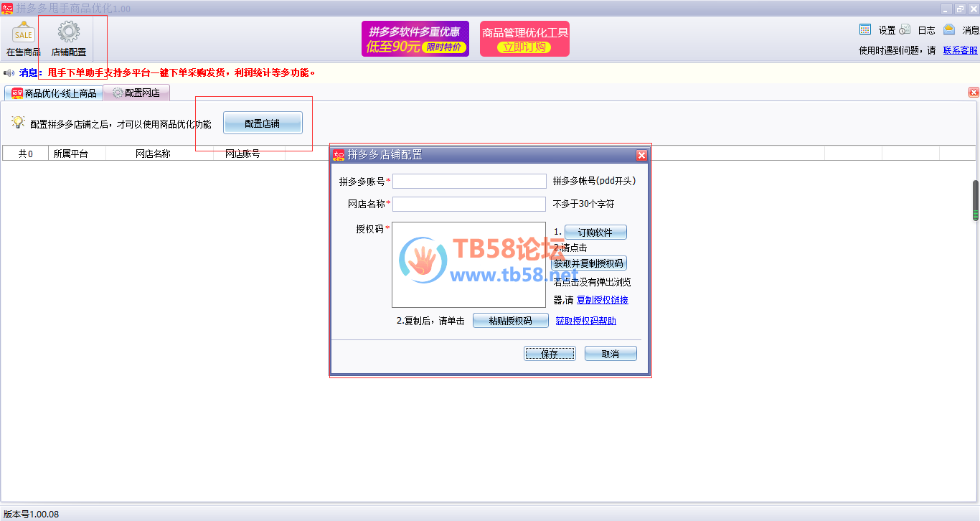Switch to 商品优化-线上商品 tab
980x521 pixels.
[x=54, y=93]
